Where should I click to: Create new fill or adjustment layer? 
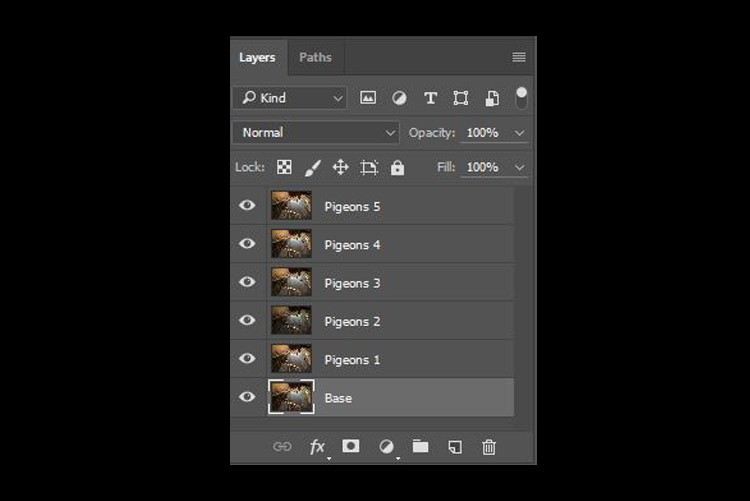click(x=386, y=447)
